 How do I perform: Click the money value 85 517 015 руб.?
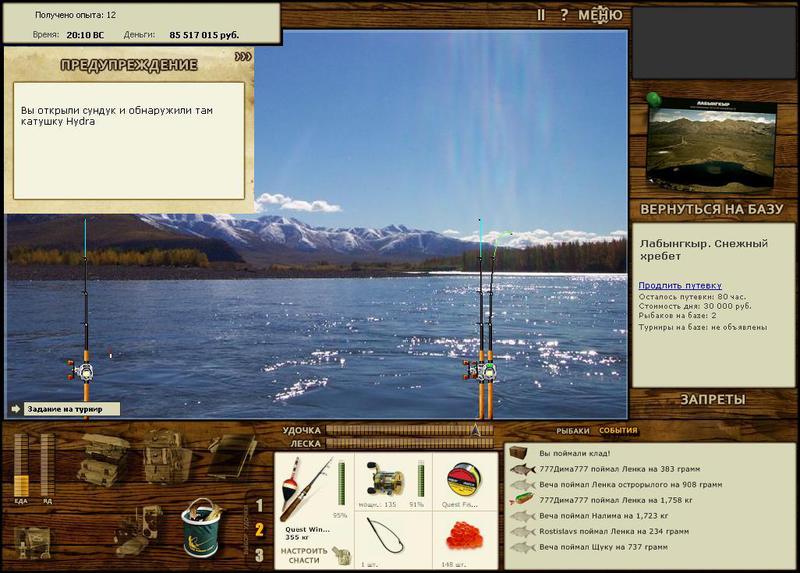tap(204, 35)
